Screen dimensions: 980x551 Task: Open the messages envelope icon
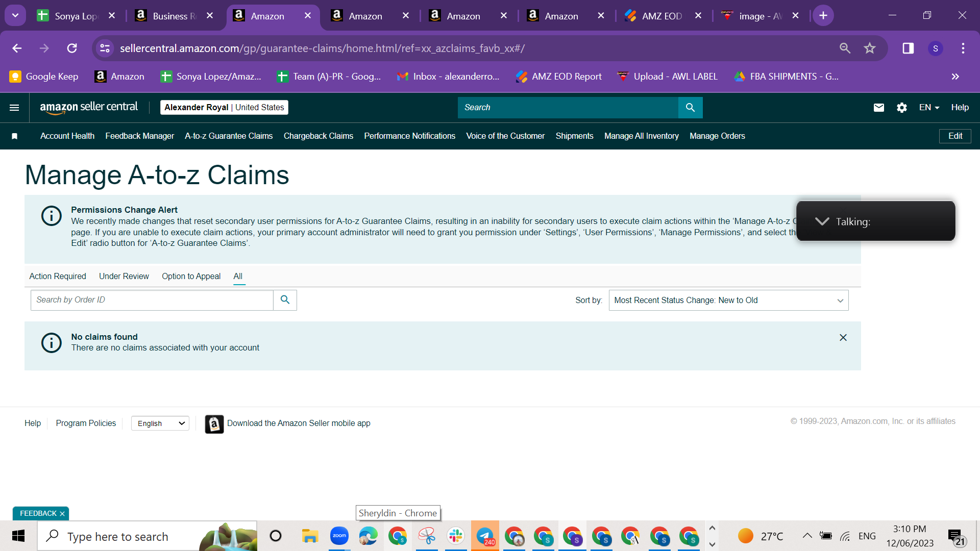(x=878, y=108)
